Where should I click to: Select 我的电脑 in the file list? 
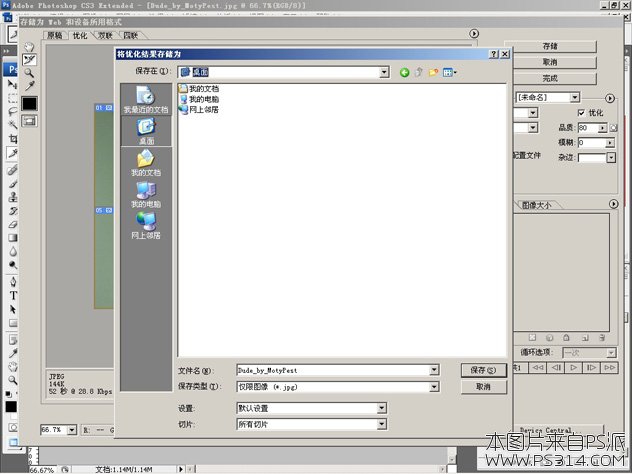click(199, 99)
